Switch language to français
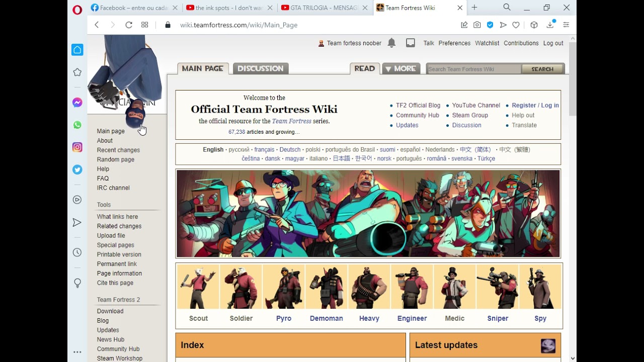This screenshot has width=644, height=362. pos(264,150)
